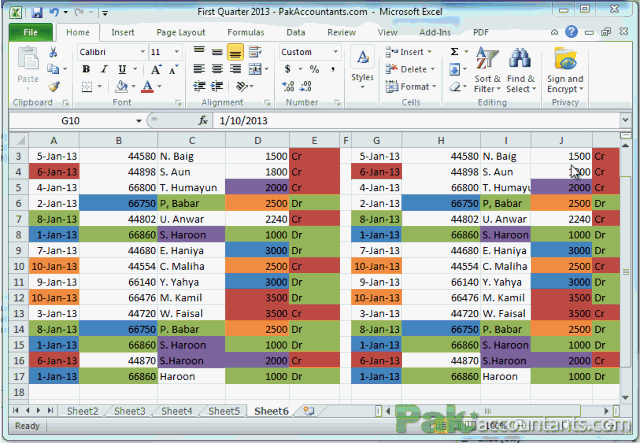Viewport: 640px width, 443px height.
Task: Apply the red Font Color
Action: [148, 86]
